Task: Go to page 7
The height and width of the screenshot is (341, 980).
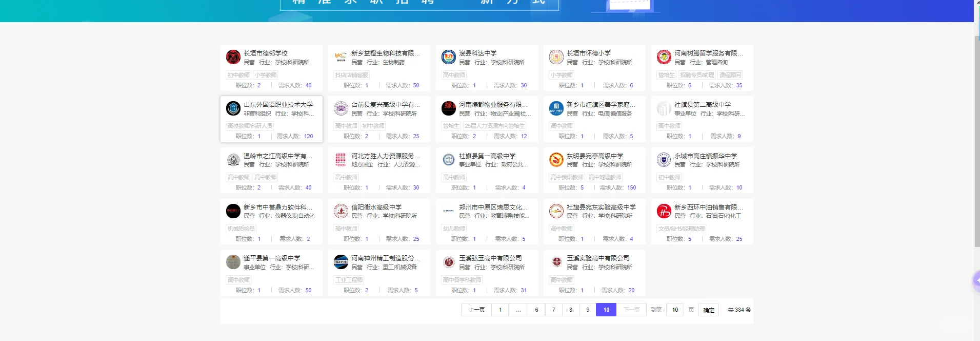Action: pos(553,310)
